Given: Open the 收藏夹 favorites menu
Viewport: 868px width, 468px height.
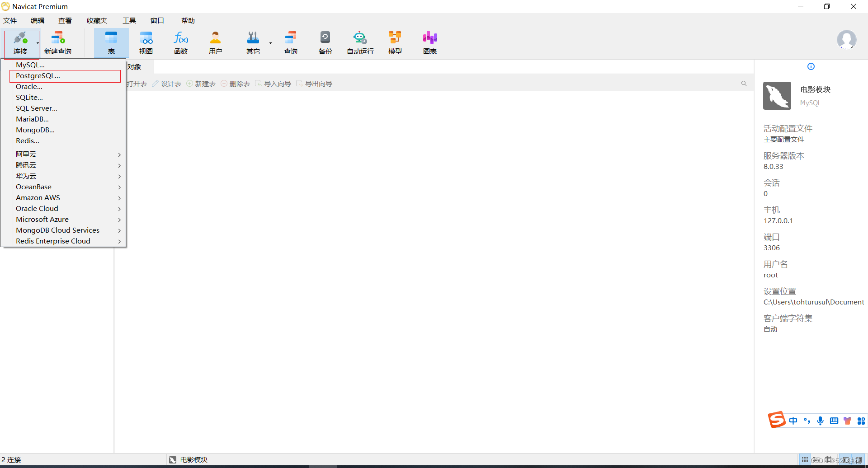Looking at the screenshot, I should point(97,21).
